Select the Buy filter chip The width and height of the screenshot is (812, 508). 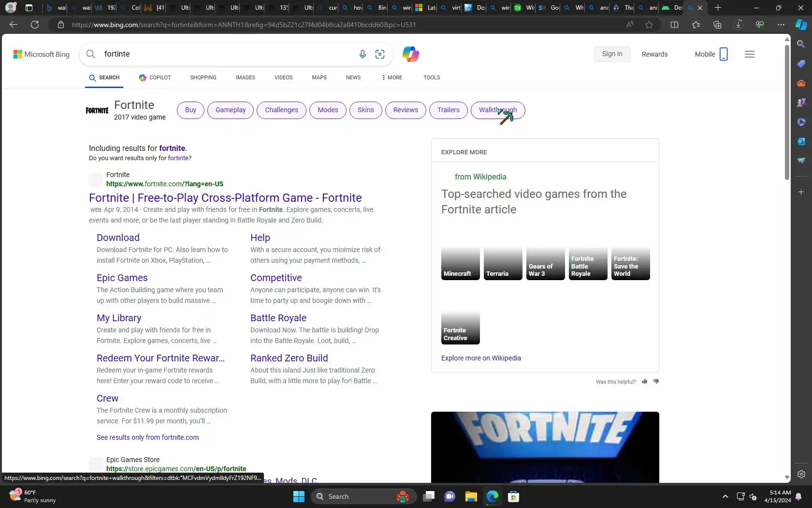click(191, 110)
